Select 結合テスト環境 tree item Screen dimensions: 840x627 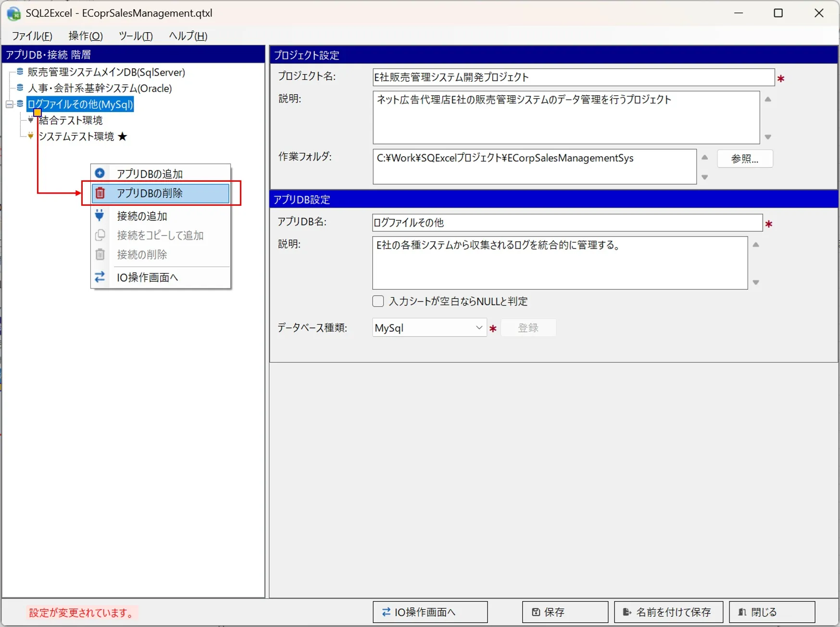click(x=70, y=120)
